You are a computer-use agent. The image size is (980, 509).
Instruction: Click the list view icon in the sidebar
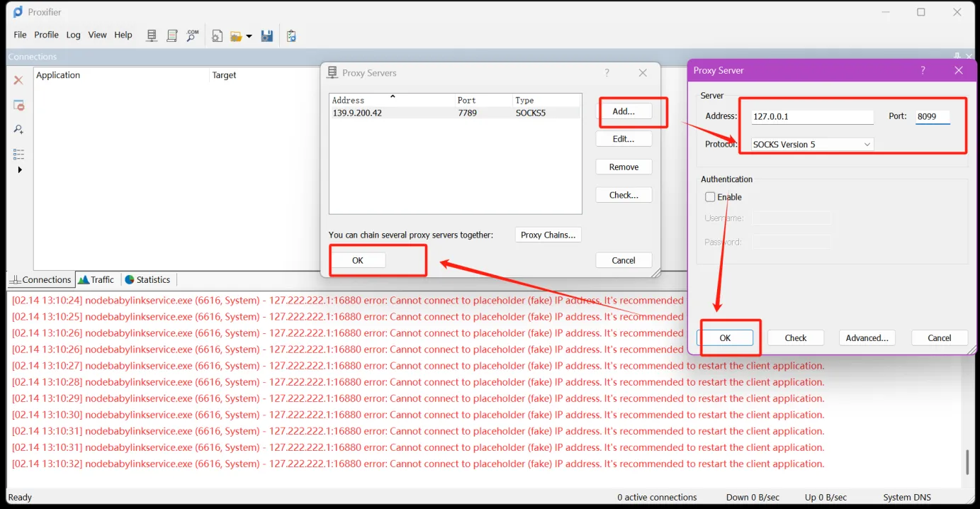18,154
